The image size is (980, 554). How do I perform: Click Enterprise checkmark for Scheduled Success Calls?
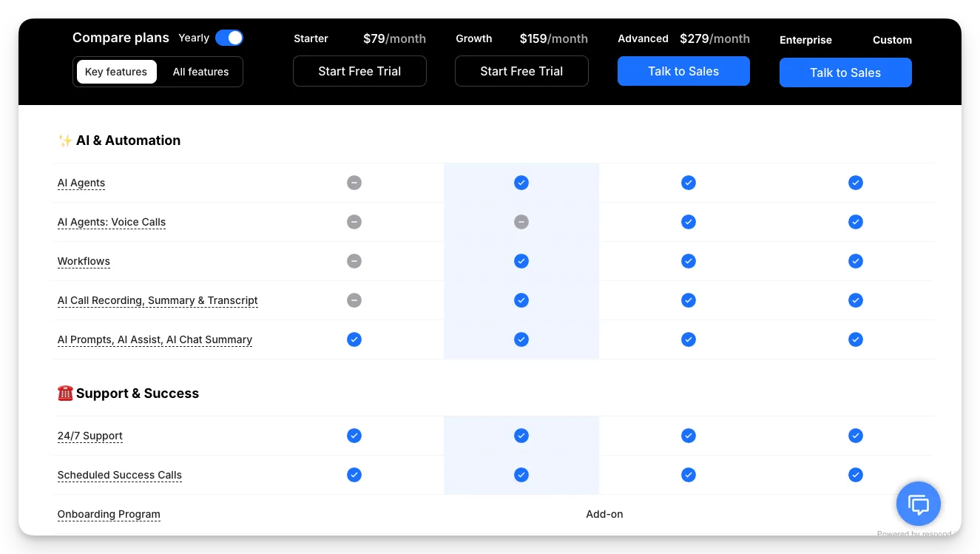[x=856, y=475]
